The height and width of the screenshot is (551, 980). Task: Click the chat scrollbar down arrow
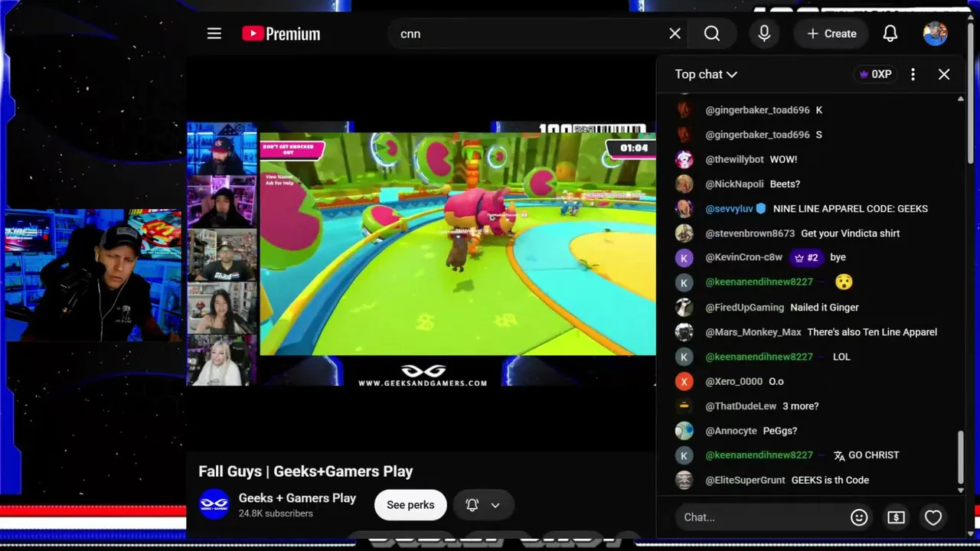coord(961,491)
